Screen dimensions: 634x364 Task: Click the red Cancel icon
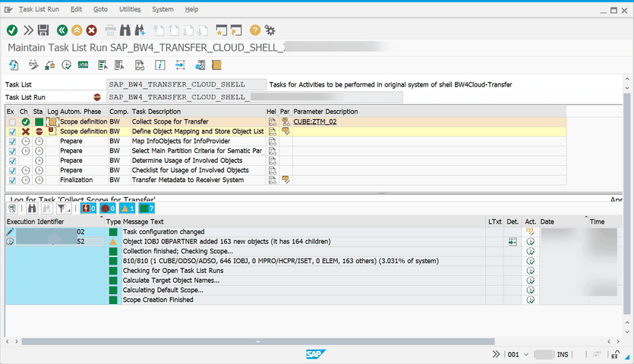92,30
